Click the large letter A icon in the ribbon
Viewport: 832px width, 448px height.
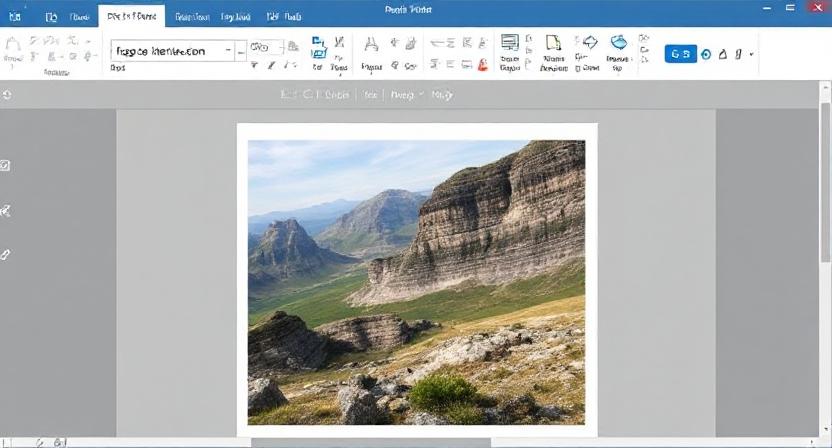(371, 45)
